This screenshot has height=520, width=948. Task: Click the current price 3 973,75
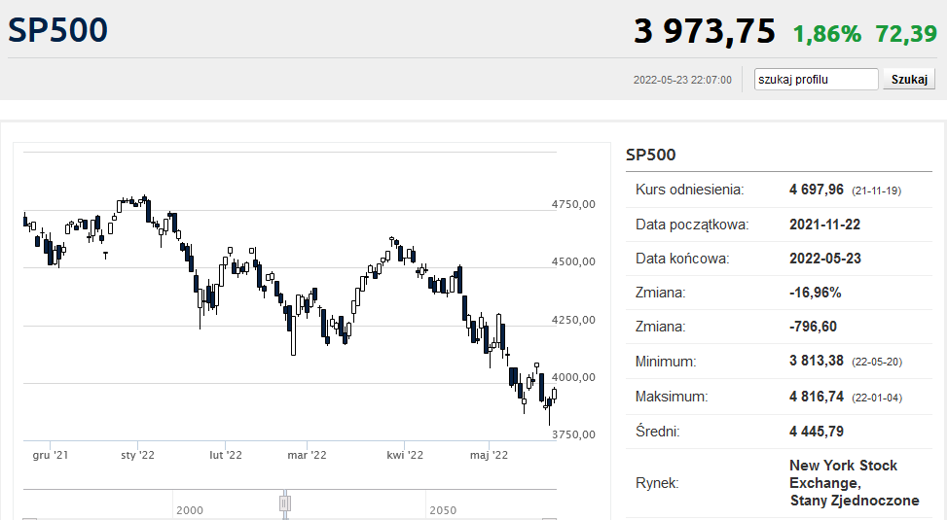click(x=704, y=31)
